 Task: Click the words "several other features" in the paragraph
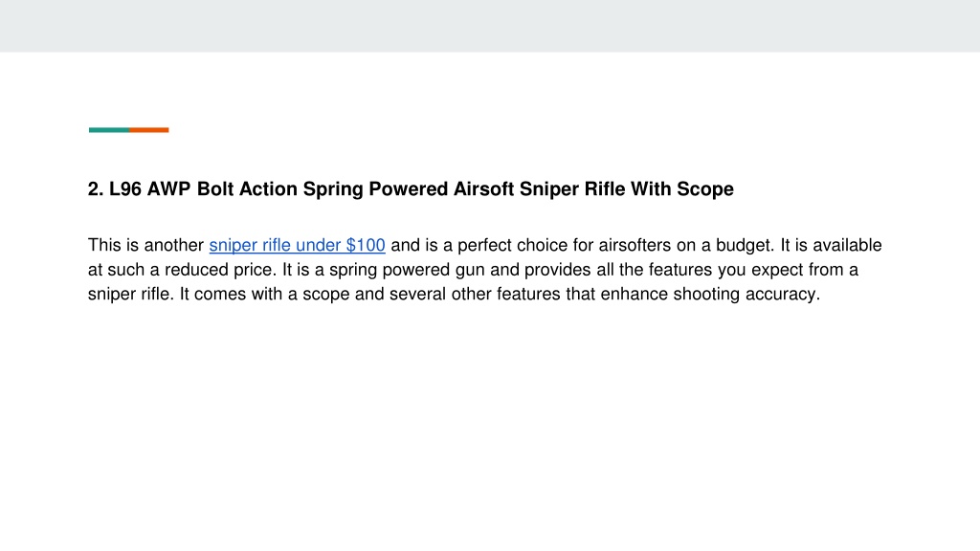475,295
